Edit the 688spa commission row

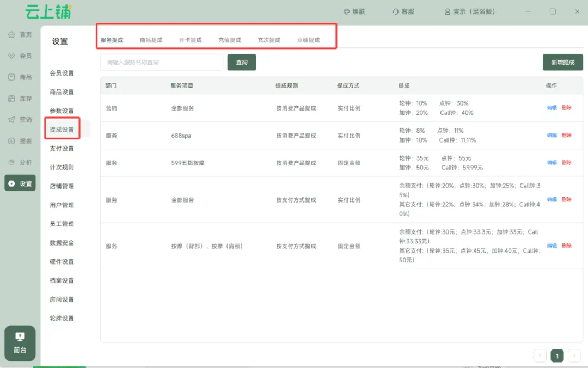tap(552, 135)
